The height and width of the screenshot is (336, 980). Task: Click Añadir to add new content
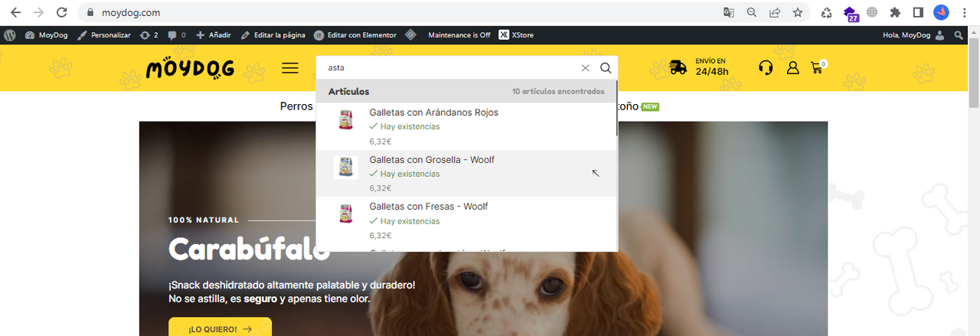(213, 35)
